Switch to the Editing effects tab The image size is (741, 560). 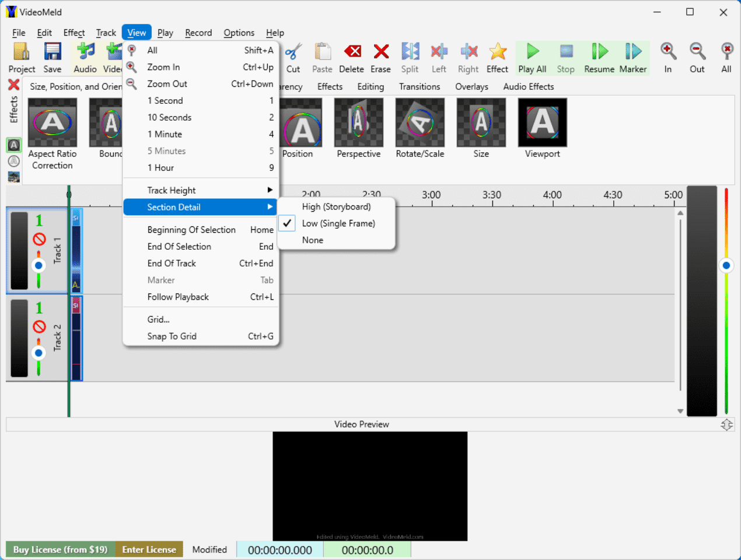click(370, 86)
